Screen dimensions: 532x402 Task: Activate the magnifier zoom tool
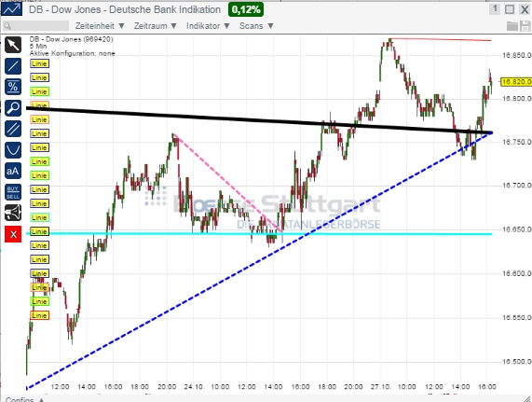pyautogui.click(x=13, y=108)
